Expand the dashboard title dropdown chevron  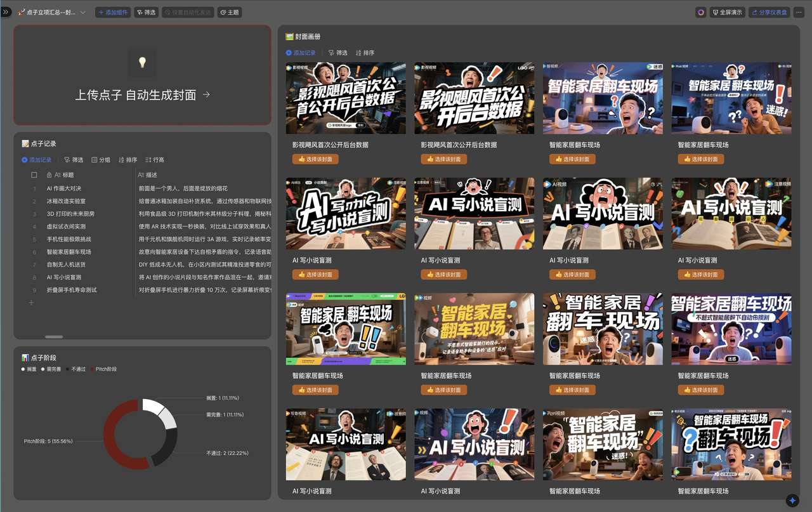click(x=82, y=13)
